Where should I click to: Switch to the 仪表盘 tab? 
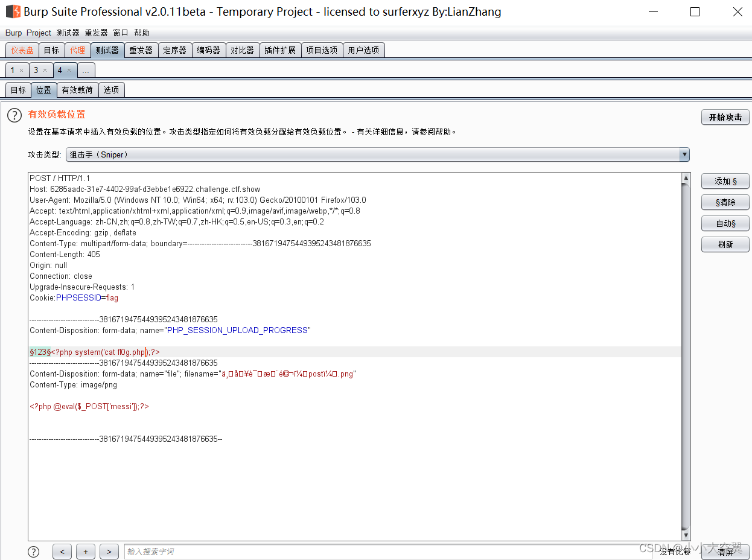(x=22, y=50)
